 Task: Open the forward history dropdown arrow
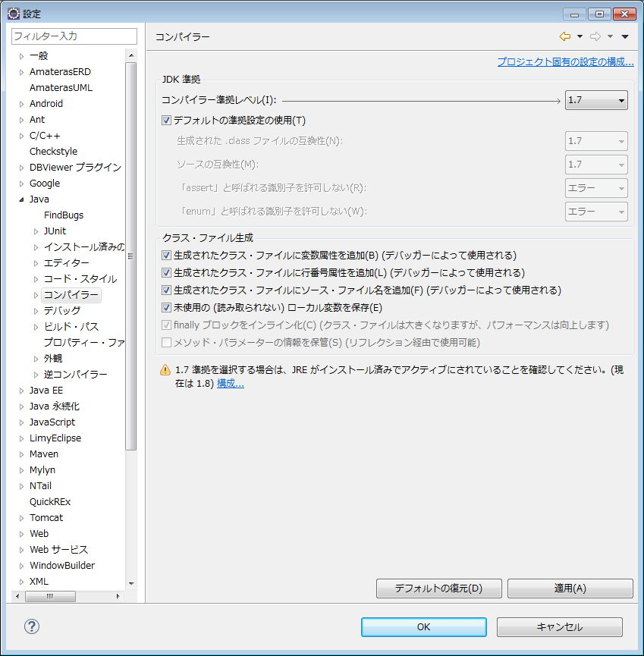click(610, 37)
